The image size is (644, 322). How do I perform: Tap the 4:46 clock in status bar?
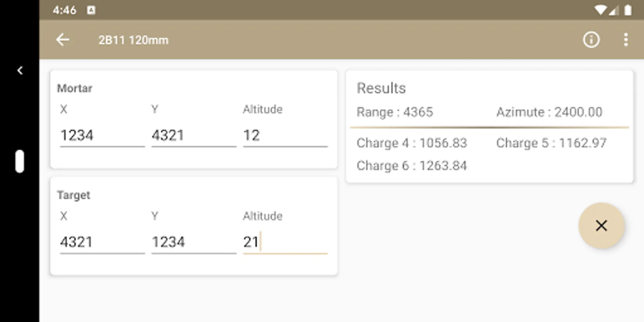tap(64, 10)
